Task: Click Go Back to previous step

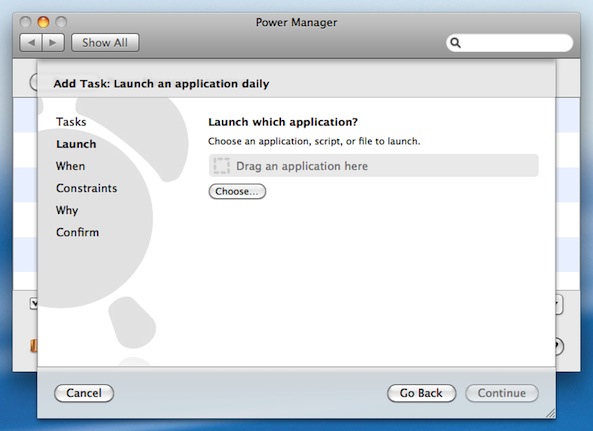Action: [x=421, y=393]
